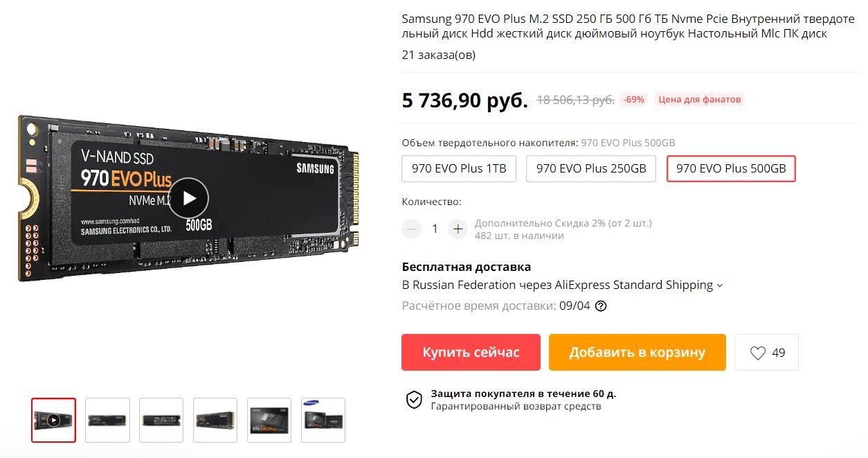Image resolution: width=868 pixels, height=458 pixels.
Task: Select the fourth angled SSD thumbnail
Action: click(x=215, y=420)
